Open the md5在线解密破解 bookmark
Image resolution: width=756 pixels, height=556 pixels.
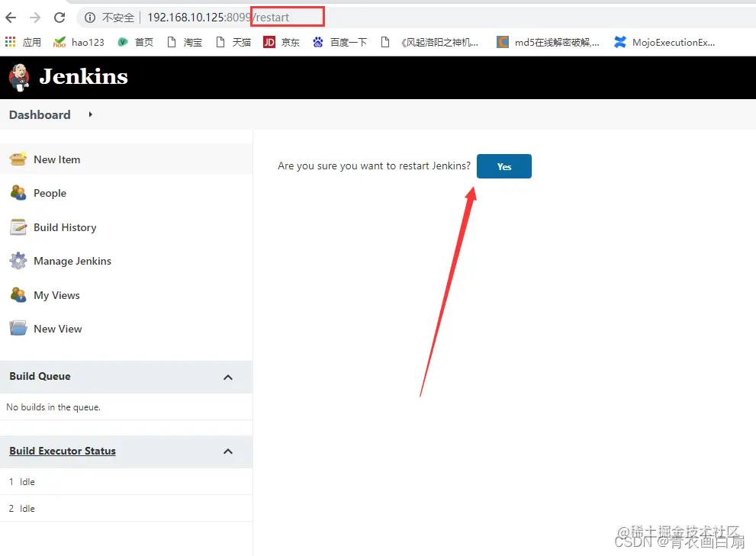point(549,43)
